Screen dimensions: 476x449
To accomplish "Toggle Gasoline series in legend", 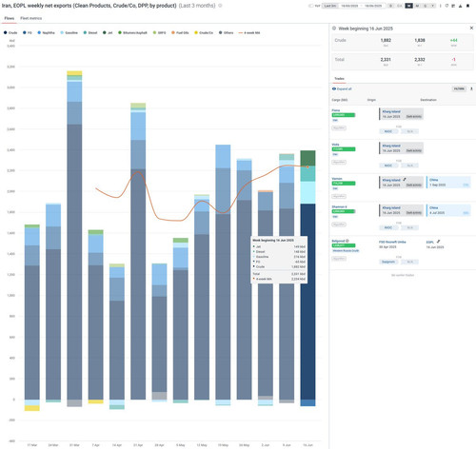I will [69, 32].
